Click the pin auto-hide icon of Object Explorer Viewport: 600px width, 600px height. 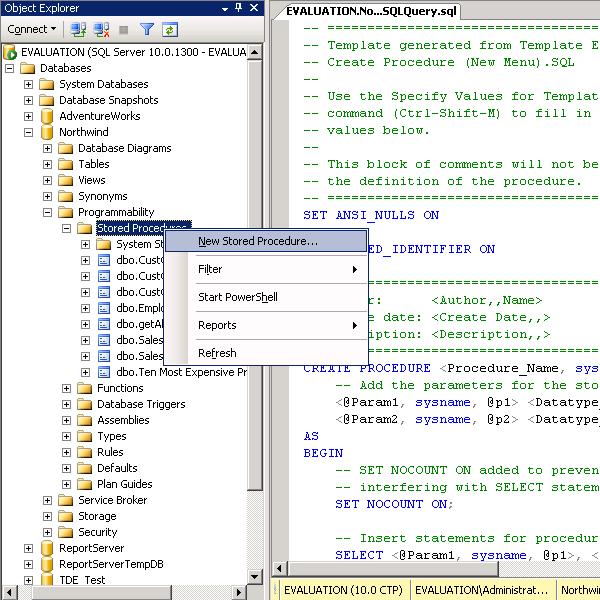[x=239, y=7]
